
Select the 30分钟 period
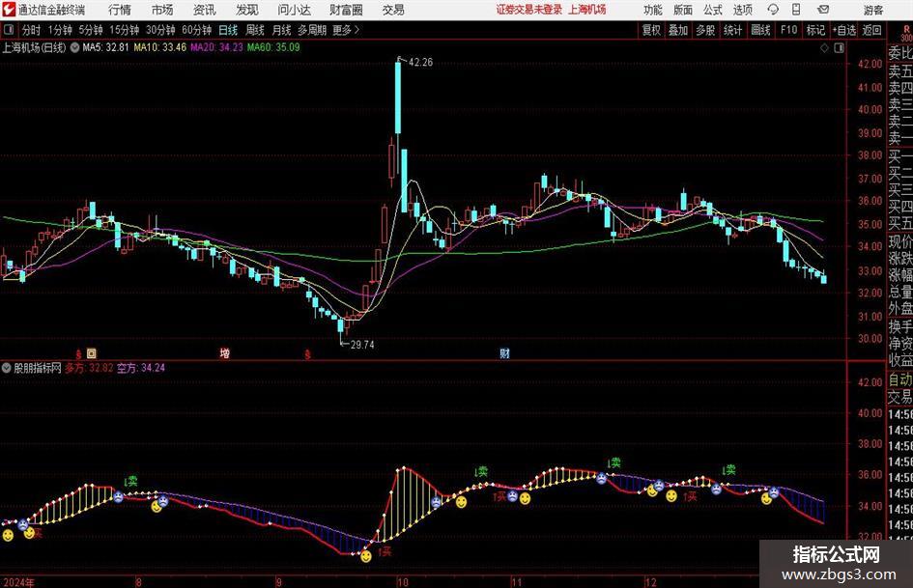tap(160, 30)
